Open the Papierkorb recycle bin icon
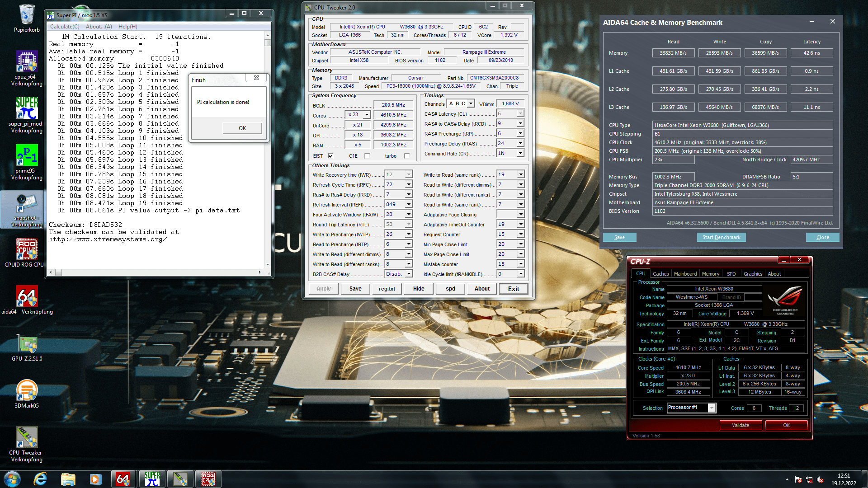This screenshot has width=868, height=488. pyautogui.click(x=27, y=19)
